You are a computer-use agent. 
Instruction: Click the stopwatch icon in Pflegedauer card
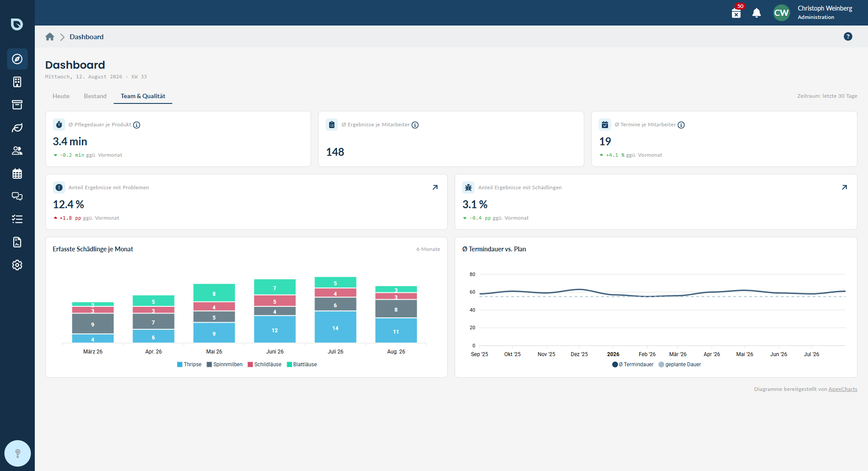click(59, 125)
